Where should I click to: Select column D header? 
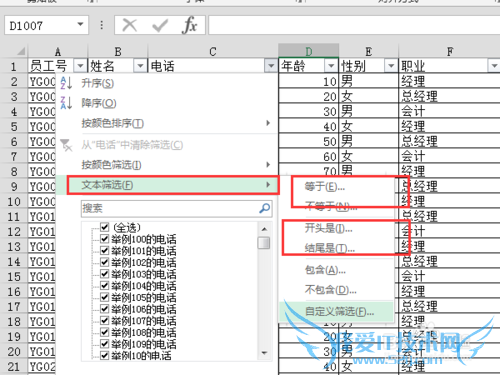[309, 51]
